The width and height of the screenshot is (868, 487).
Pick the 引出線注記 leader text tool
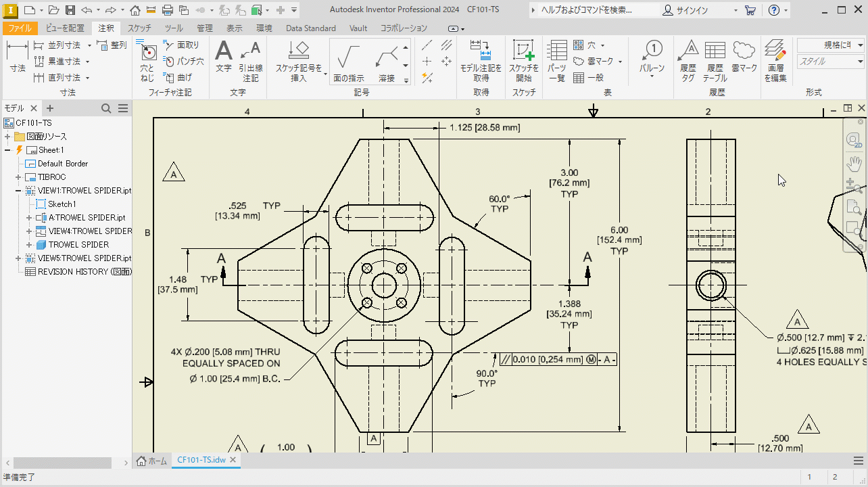[x=251, y=62]
